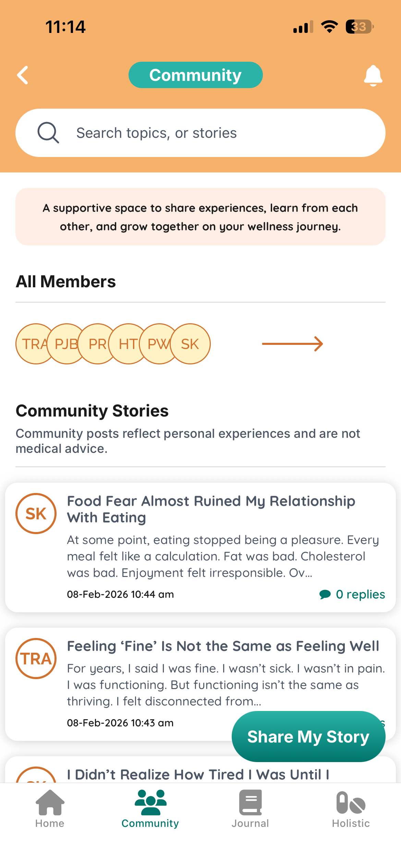Click the Share My Story button
The width and height of the screenshot is (401, 868).
(308, 737)
